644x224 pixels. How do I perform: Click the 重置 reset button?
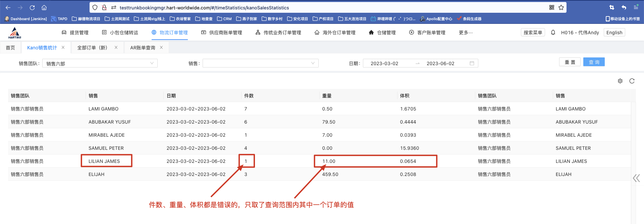pos(570,62)
